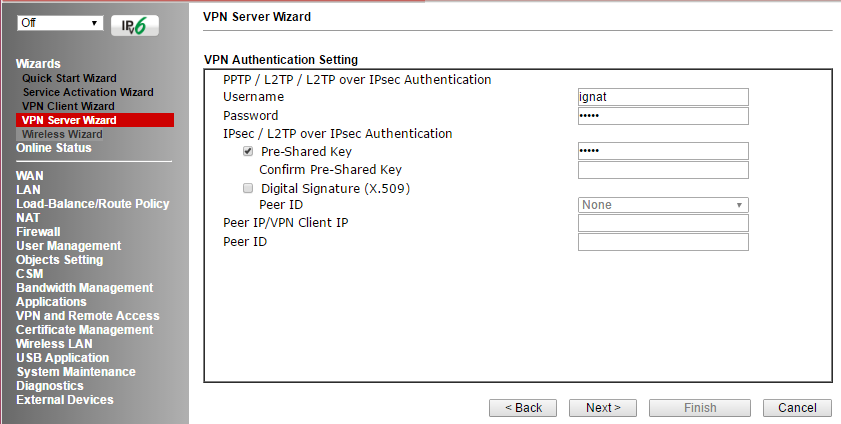Open Load-Balance/Route Policy menu

click(x=92, y=204)
